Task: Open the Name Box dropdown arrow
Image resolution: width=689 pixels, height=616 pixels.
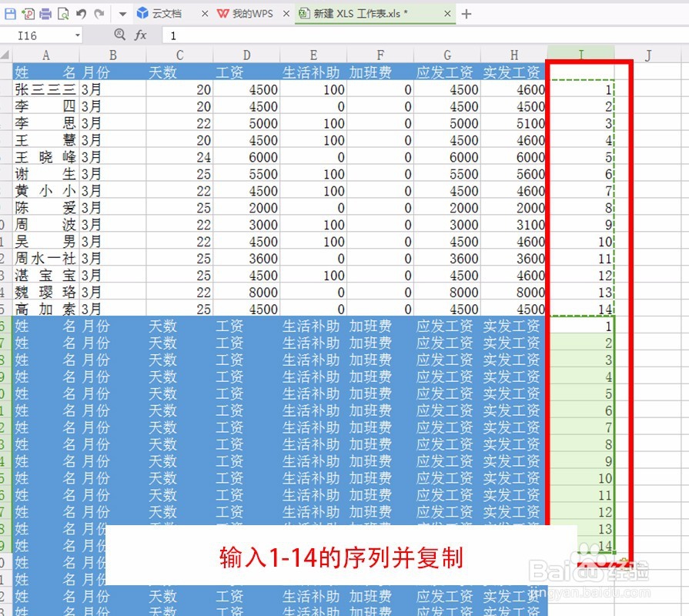Action: pyautogui.click(x=77, y=35)
